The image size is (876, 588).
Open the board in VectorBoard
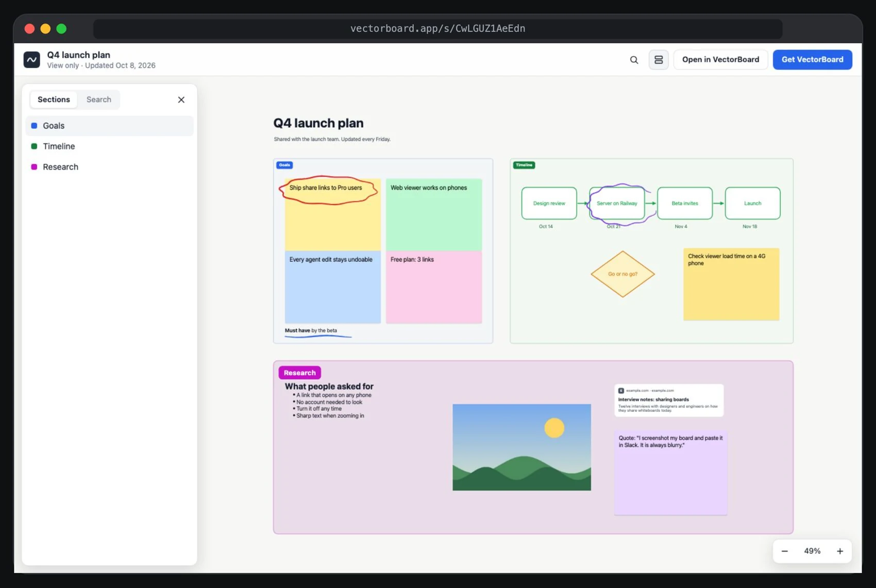tap(720, 60)
